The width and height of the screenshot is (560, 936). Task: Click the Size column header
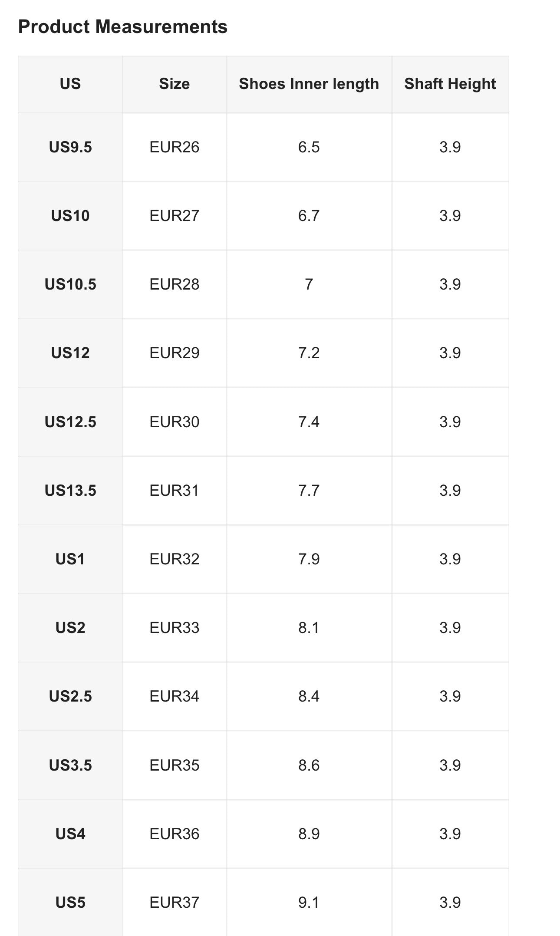pos(175,84)
